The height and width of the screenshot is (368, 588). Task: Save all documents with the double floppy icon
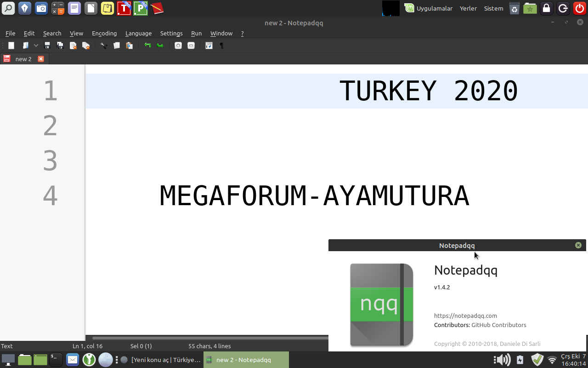[x=60, y=46]
